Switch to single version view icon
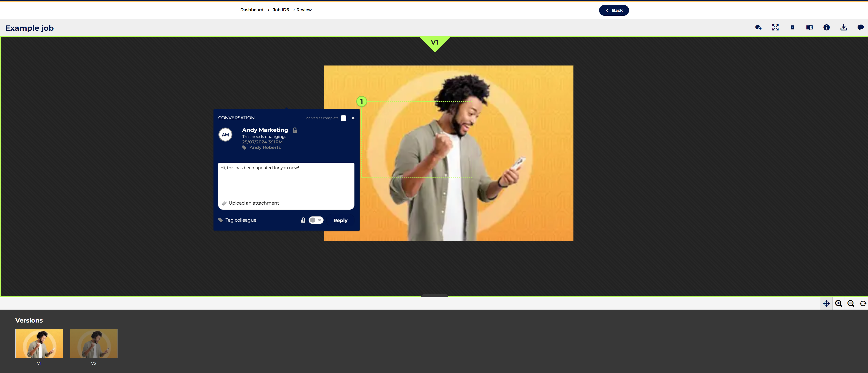Viewport: 868px width, 373px height. 793,28
